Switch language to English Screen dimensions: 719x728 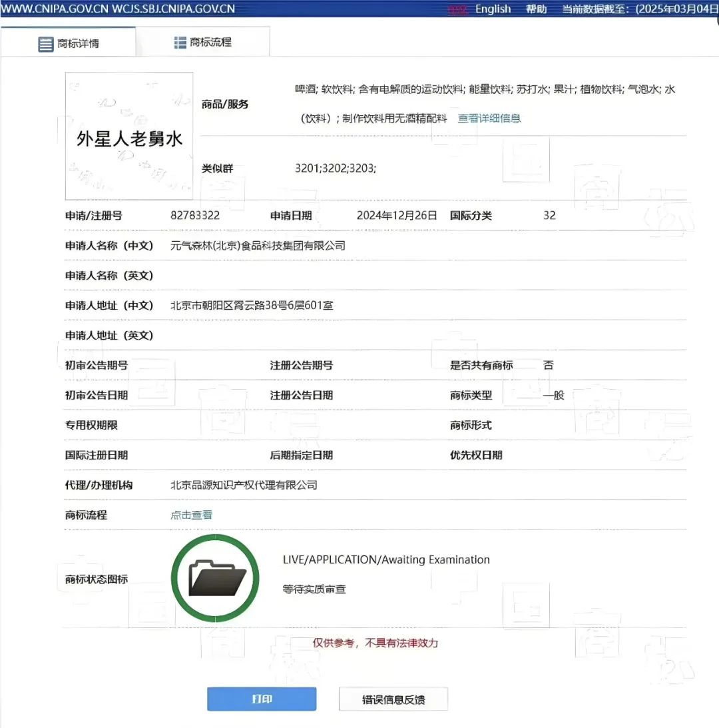click(x=493, y=9)
